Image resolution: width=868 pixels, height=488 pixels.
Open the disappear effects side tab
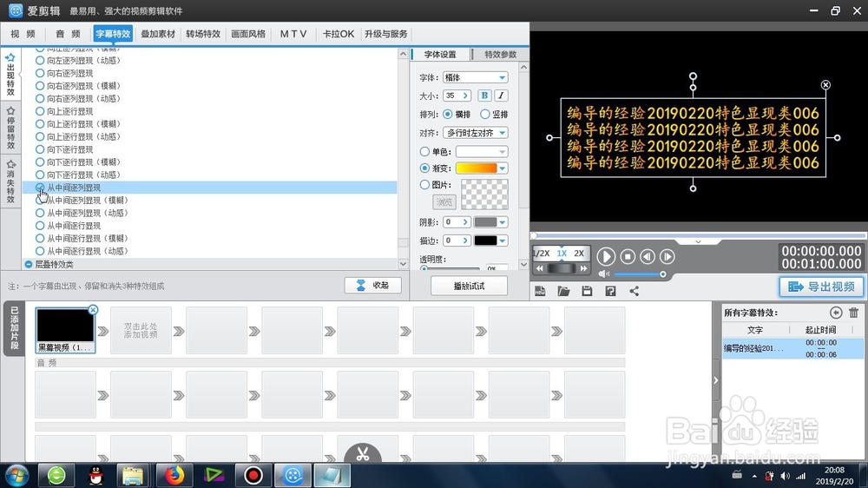[10, 181]
